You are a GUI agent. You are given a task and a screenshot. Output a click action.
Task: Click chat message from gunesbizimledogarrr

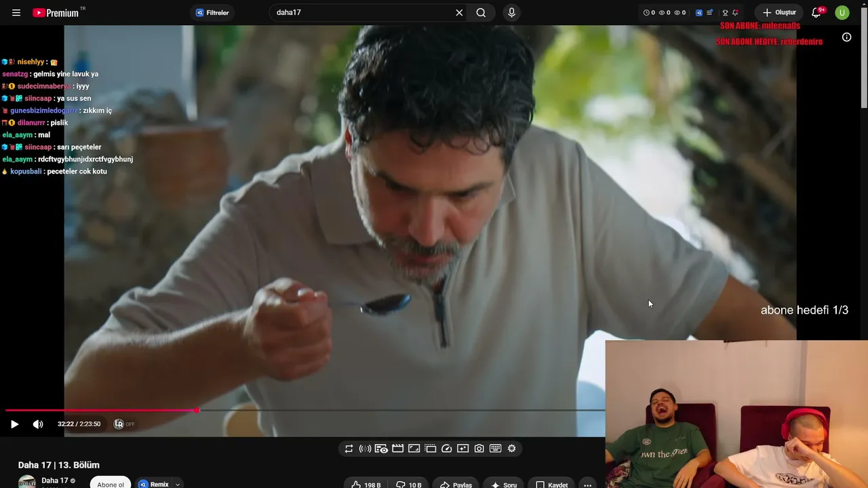coord(97,110)
